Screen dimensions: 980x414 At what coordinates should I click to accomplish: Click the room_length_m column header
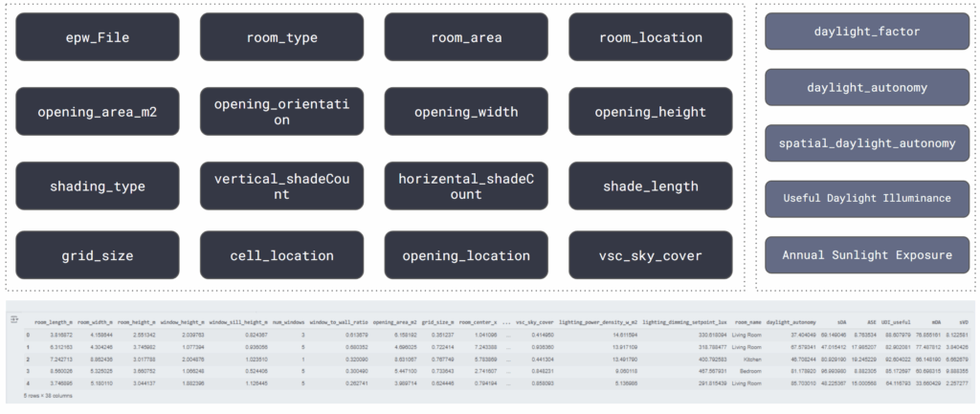[x=54, y=323]
